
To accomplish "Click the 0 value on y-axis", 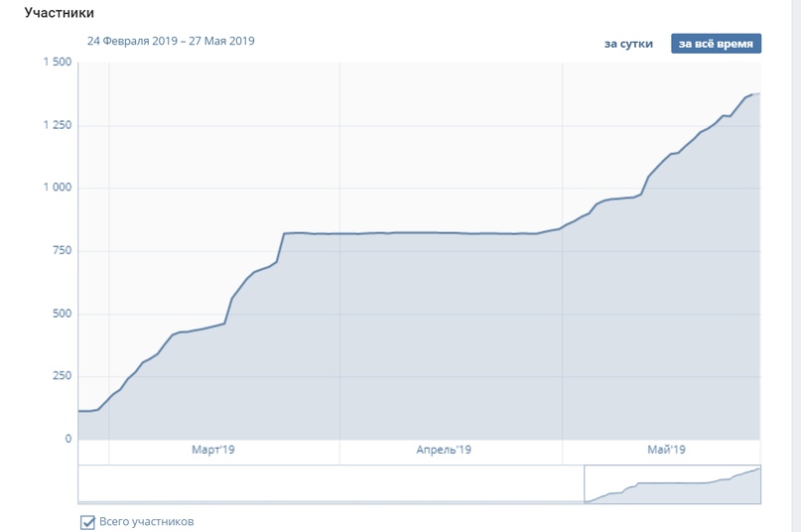I will point(68,439).
